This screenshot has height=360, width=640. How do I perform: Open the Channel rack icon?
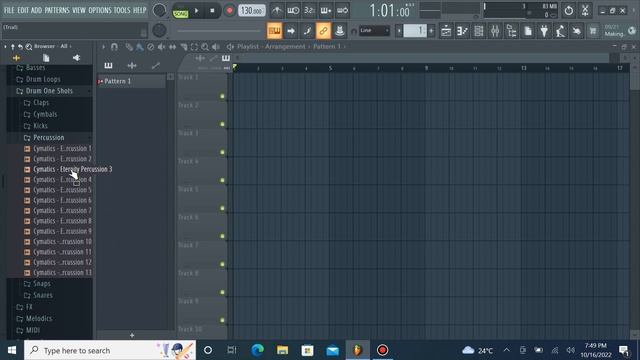(479, 31)
